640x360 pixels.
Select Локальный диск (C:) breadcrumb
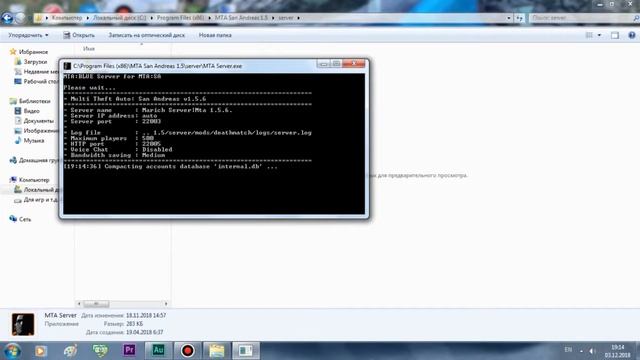[119, 18]
